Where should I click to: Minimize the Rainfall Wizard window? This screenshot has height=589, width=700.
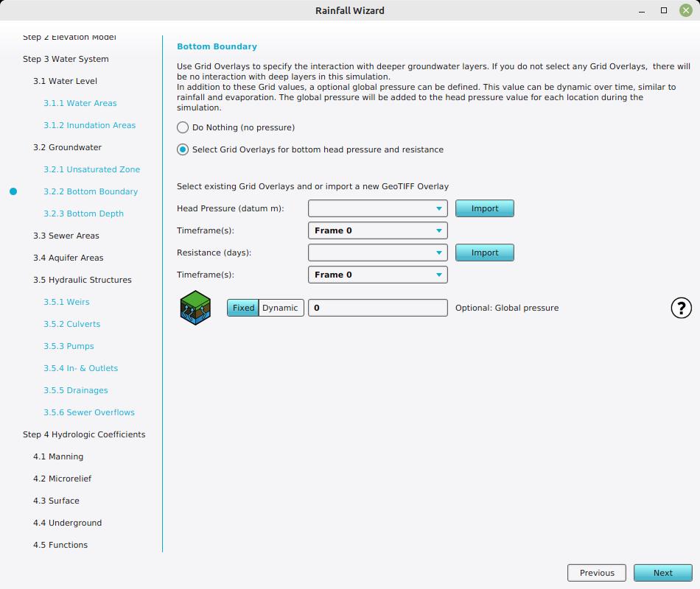643,10
